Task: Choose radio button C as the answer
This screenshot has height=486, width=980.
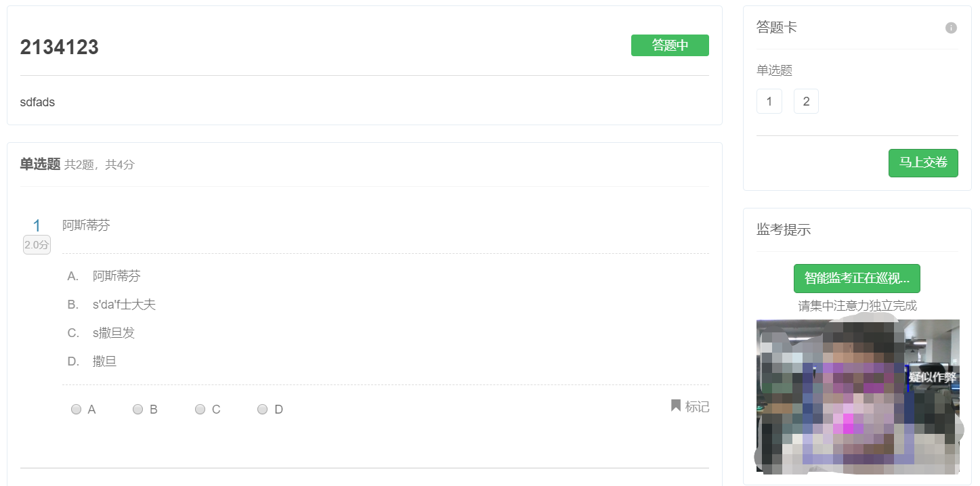Action: click(x=200, y=410)
